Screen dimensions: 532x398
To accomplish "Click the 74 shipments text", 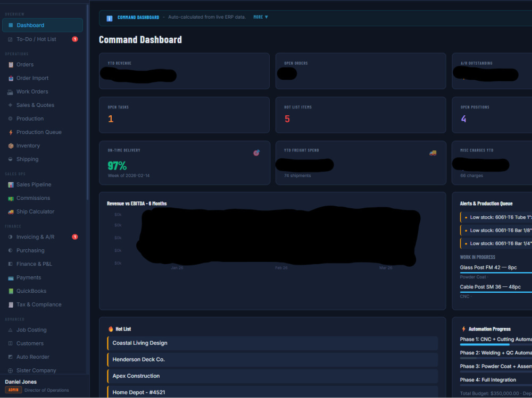I will [297, 175].
